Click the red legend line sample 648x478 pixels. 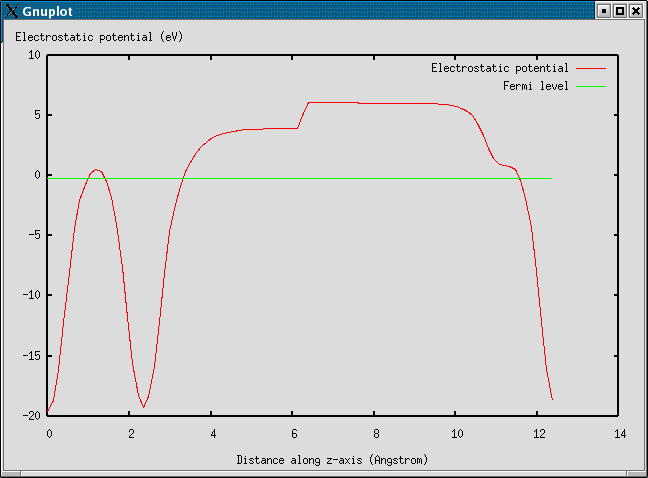tap(591, 68)
